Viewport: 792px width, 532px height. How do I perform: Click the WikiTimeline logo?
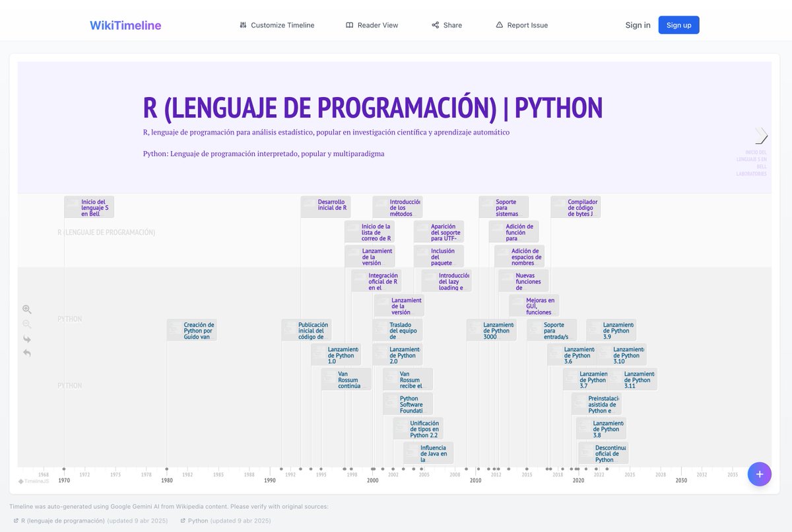(125, 25)
